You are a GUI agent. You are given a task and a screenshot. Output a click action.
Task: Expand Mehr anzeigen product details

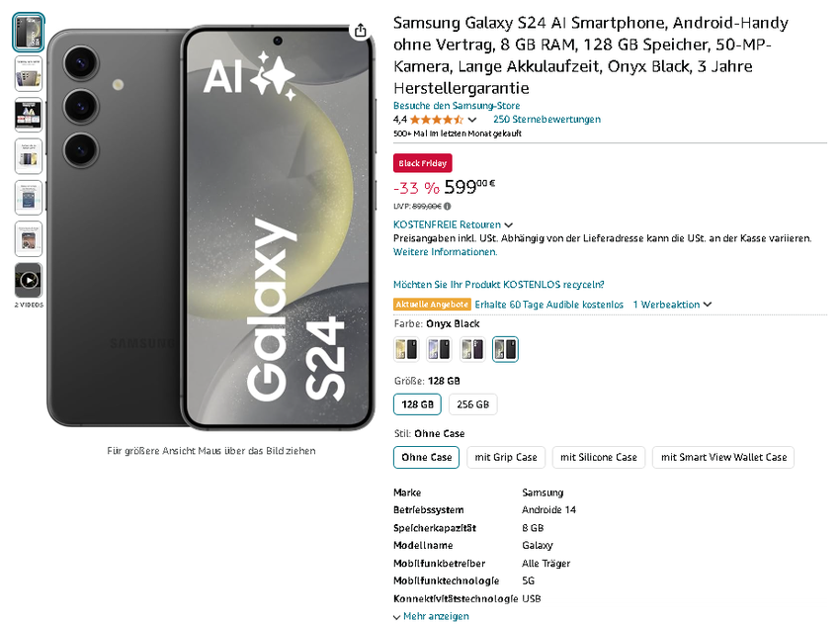pyautogui.click(x=431, y=616)
